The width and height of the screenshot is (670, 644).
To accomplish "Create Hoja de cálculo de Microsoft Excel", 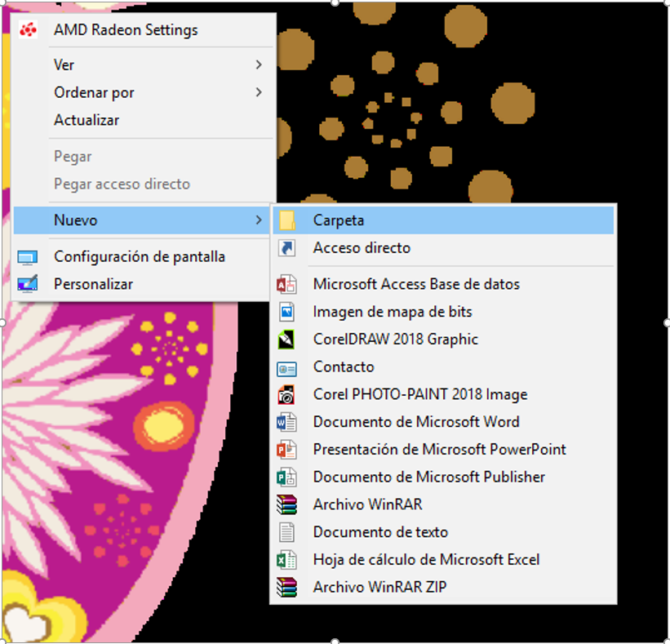I will tap(443, 559).
